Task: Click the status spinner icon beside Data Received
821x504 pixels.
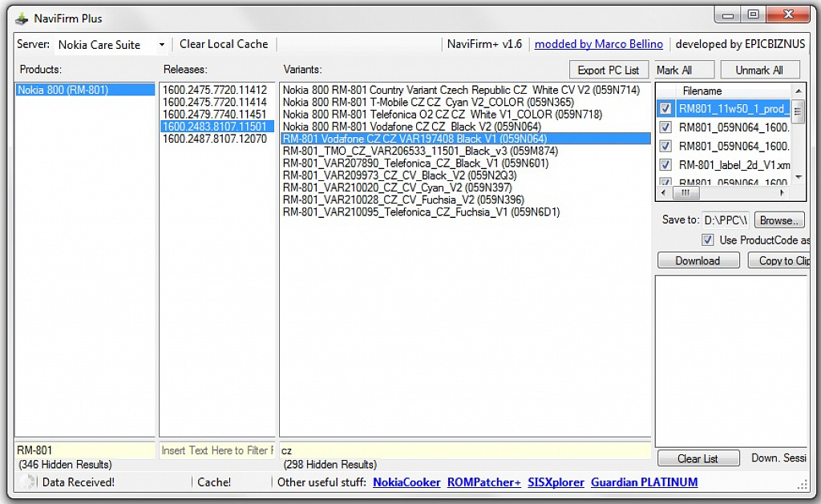Action: [27, 482]
